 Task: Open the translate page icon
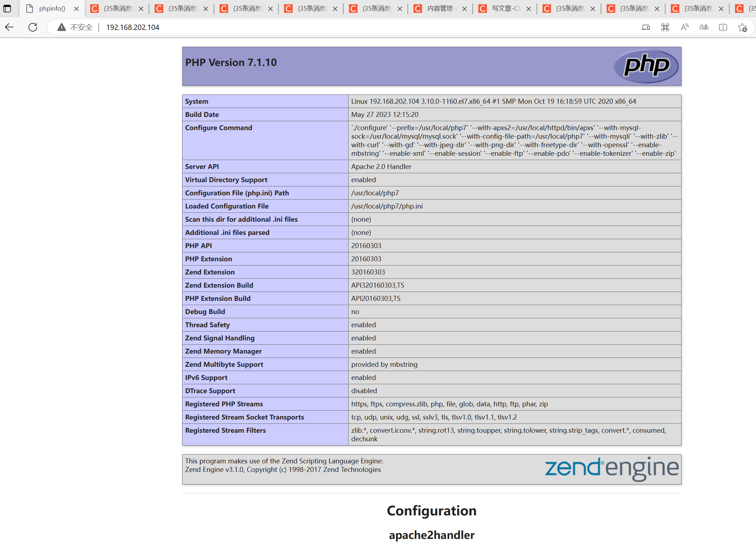(704, 27)
